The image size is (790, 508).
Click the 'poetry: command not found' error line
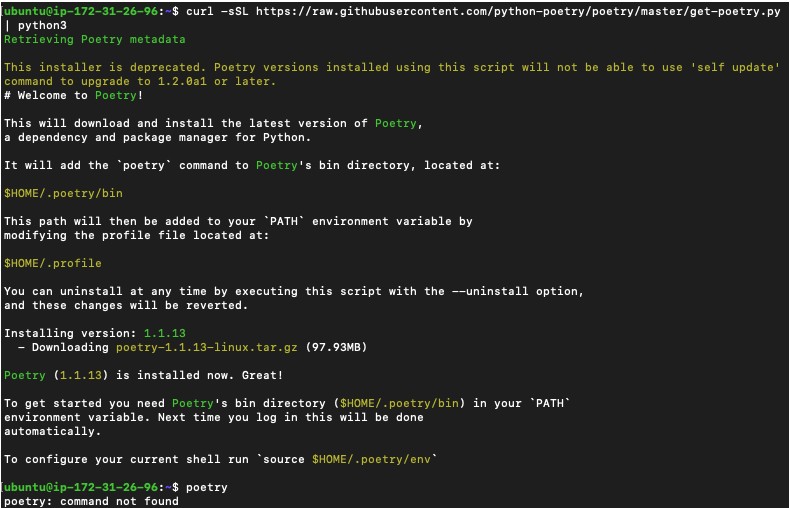pyautogui.click(x=90, y=501)
